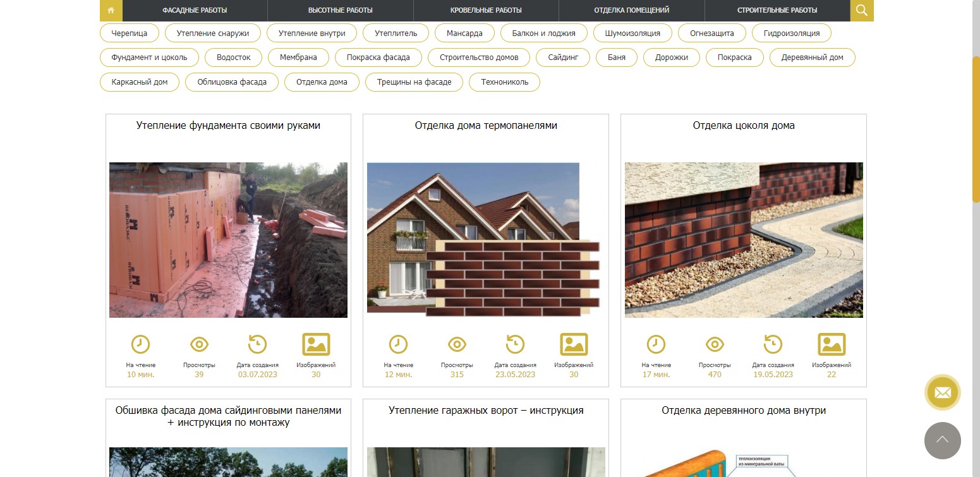
Task: Select the Утепление внутри tag
Action: [312, 33]
